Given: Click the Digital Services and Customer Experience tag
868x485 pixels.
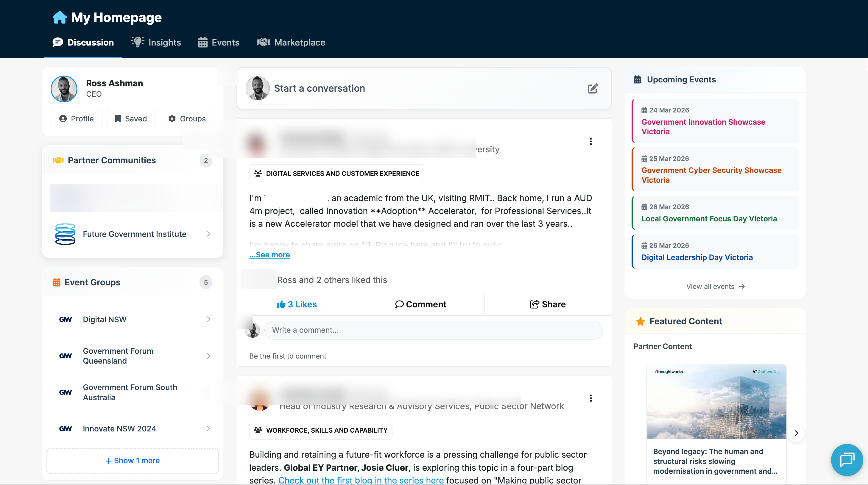Looking at the screenshot, I should pyautogui.click(x=336, y=173).
